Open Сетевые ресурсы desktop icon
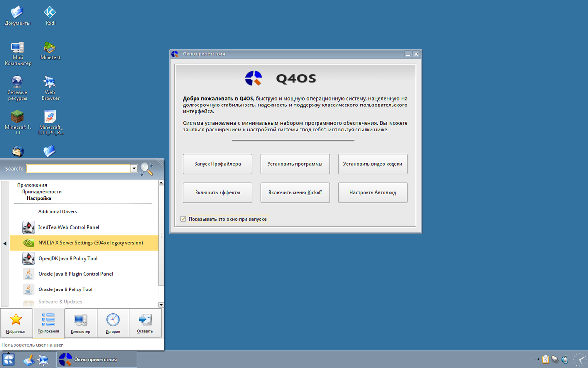Image resolution: width=588 pixels, height=368 pixels. pyautogui.click(x=17, y=82)
